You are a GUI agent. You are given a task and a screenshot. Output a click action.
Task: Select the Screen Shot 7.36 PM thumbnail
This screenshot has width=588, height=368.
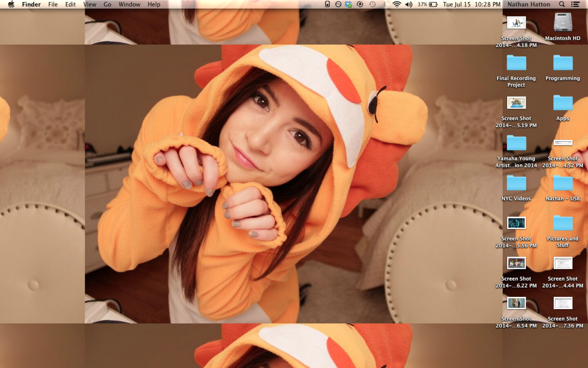coord(563,303)
